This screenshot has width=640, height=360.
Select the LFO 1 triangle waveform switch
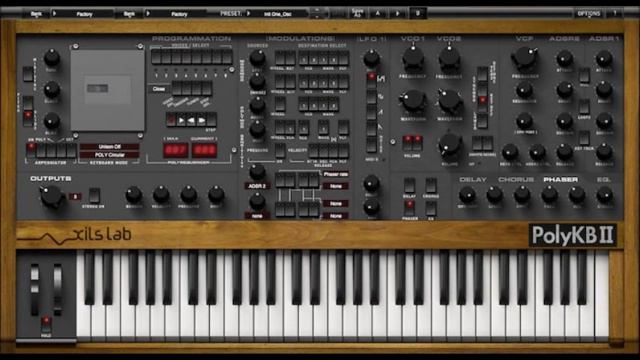[371, 113]
